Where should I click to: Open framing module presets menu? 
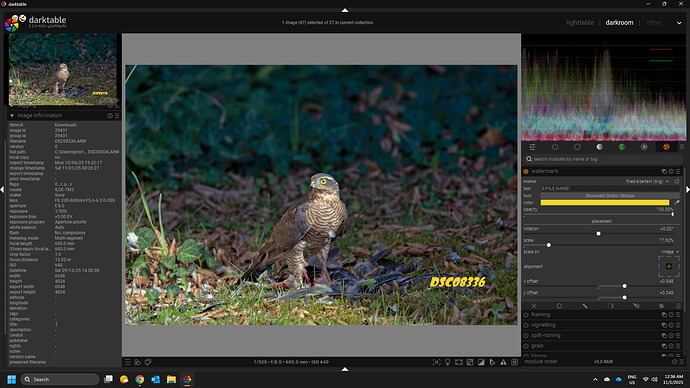pos(678,315)
